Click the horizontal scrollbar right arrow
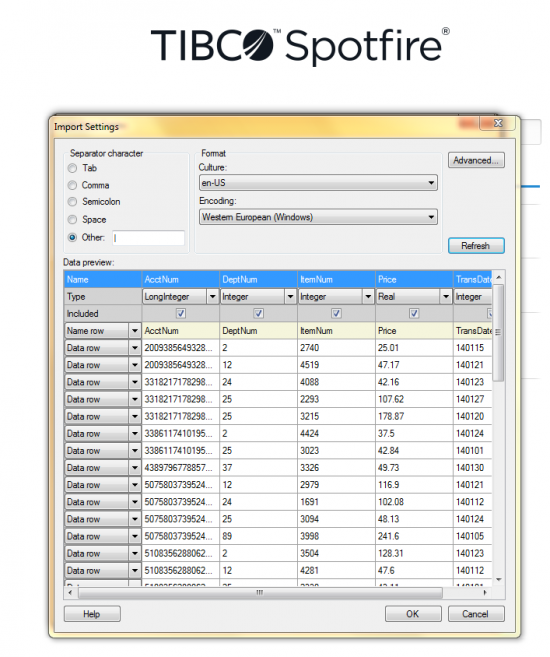 (485, 592)
